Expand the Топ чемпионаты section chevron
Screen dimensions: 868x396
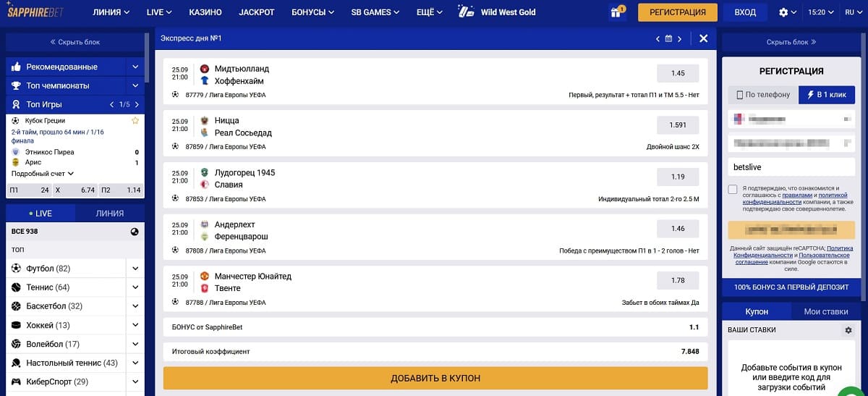[135, 85]
